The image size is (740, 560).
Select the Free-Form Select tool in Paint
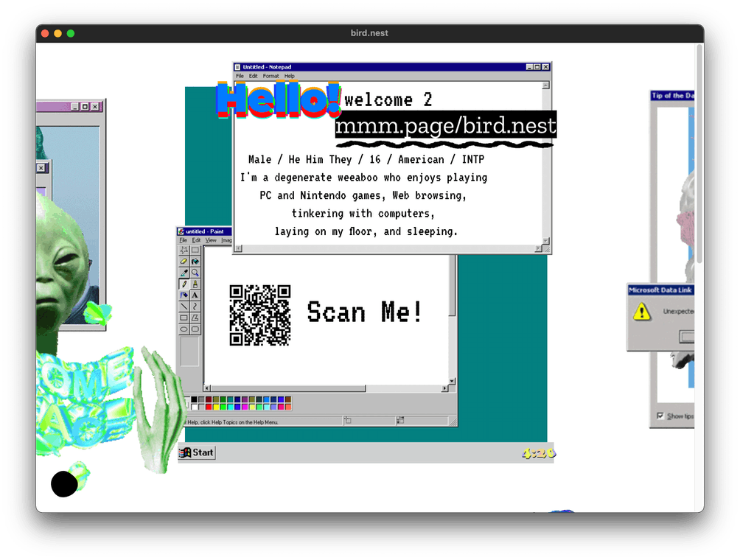click(184, 250)
